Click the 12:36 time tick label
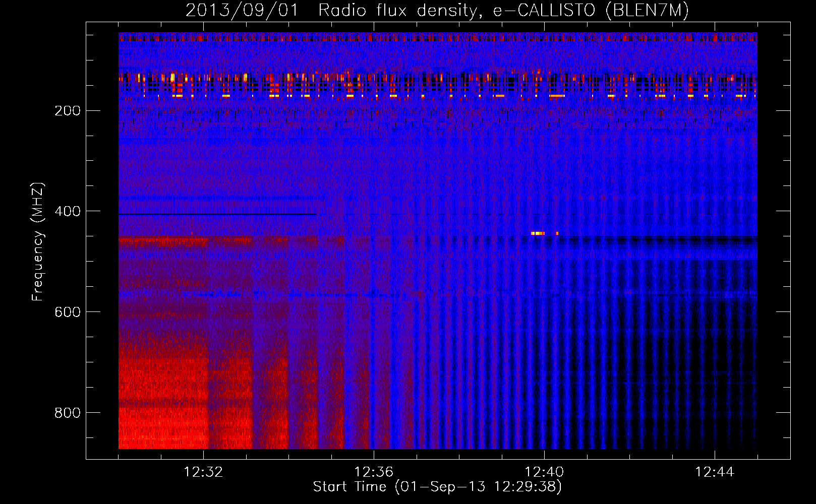This screenshot has height=504, width=816. [374, 472]
